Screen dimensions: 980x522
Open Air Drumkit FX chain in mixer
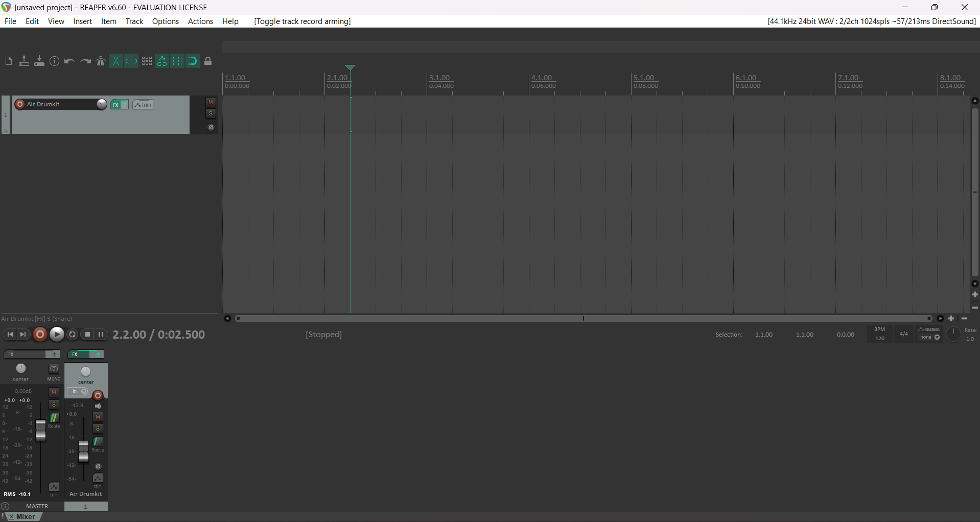click(x=79, y=354)
